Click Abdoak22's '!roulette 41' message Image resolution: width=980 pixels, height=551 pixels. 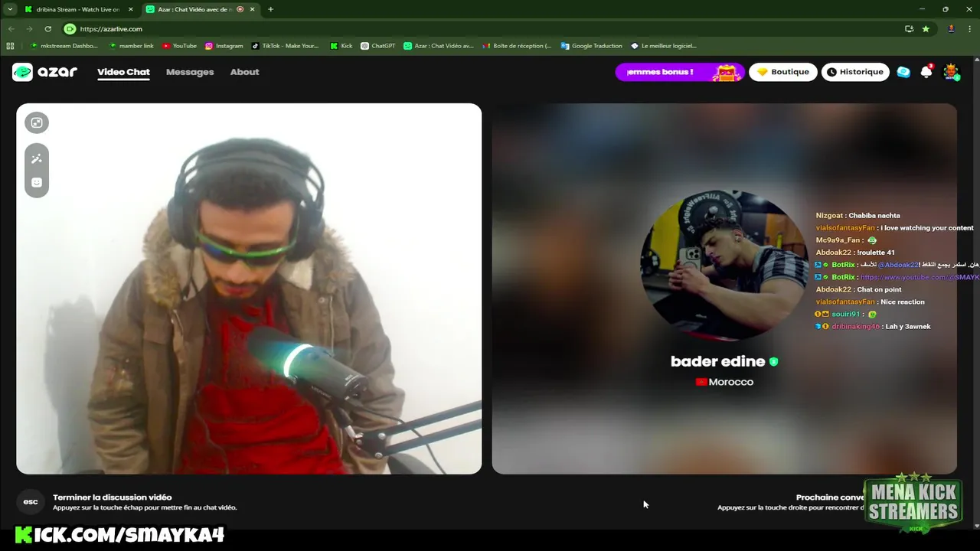pyautogui.click(x=855, y=253)
